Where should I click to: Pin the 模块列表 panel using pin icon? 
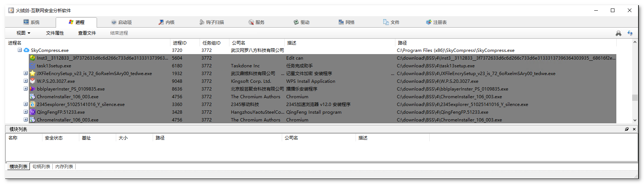627,129
